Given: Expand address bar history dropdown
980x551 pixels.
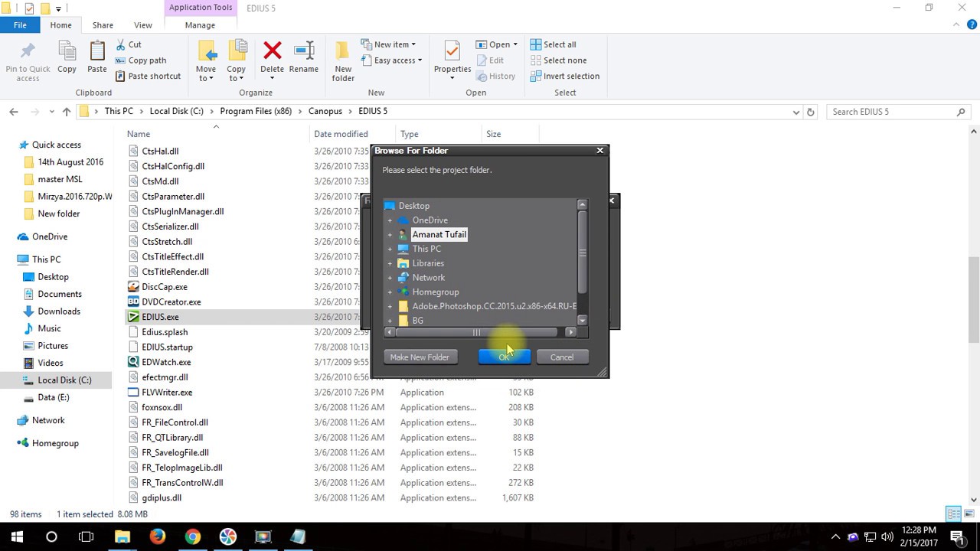Looking at the screenshot, I should click(795, 112).
